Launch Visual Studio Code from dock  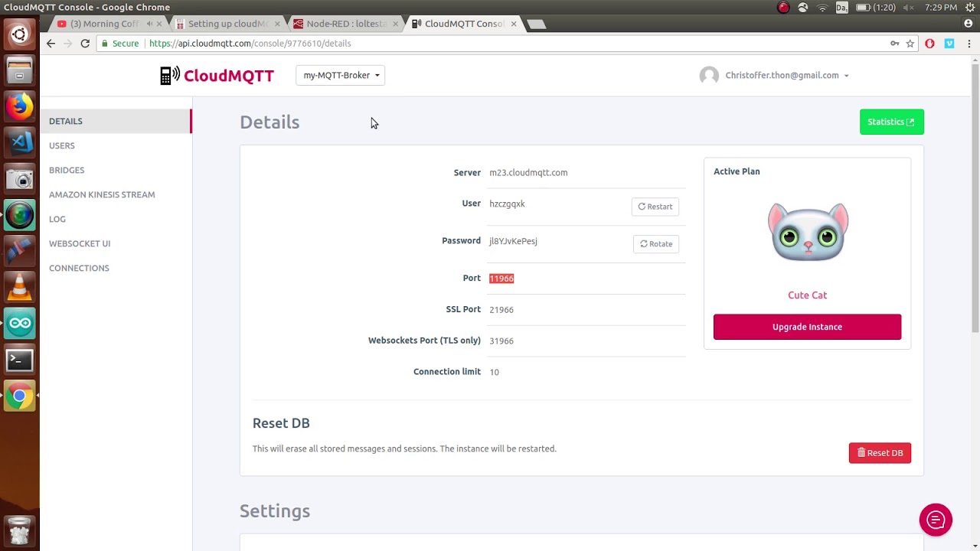coord(20,142)
